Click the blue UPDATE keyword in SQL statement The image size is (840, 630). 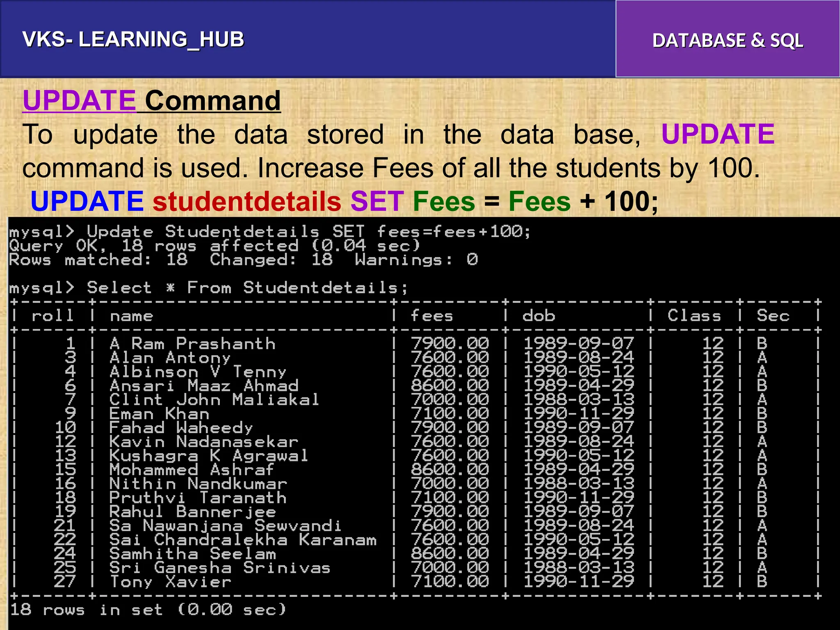pyautogui.click(x=87, y=201)
